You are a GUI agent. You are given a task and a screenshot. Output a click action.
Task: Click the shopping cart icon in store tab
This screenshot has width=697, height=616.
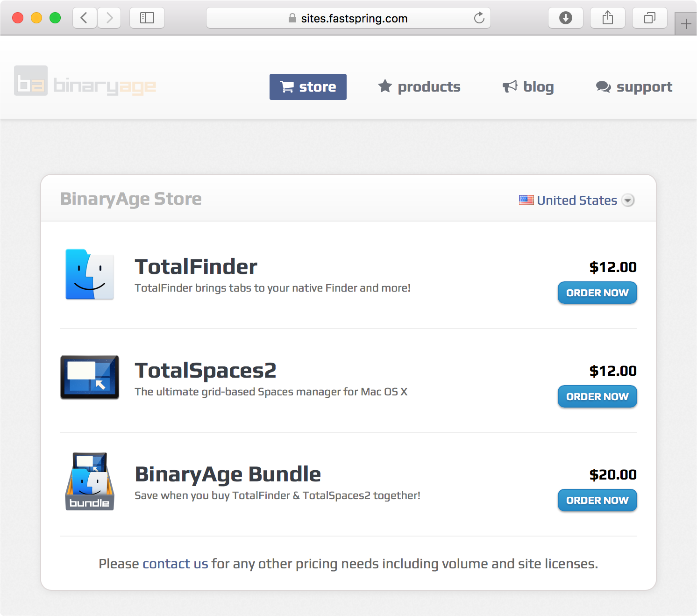click(287, 86)
